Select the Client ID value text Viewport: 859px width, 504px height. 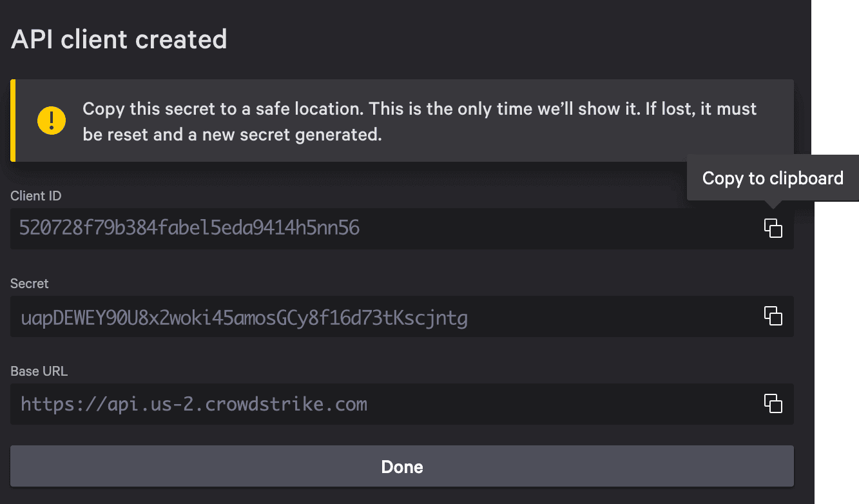click(x=190, y=228)
